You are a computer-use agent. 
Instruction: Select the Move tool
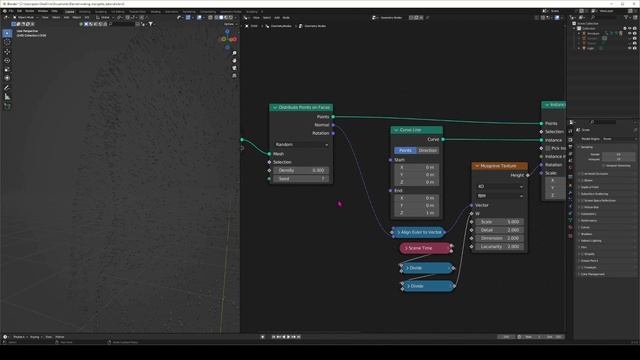click(7, 51)
